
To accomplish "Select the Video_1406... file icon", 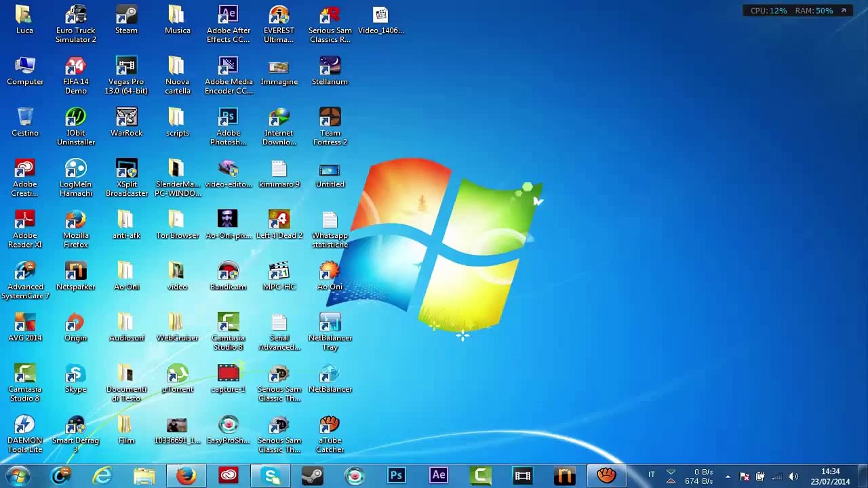I will point(380,20).
